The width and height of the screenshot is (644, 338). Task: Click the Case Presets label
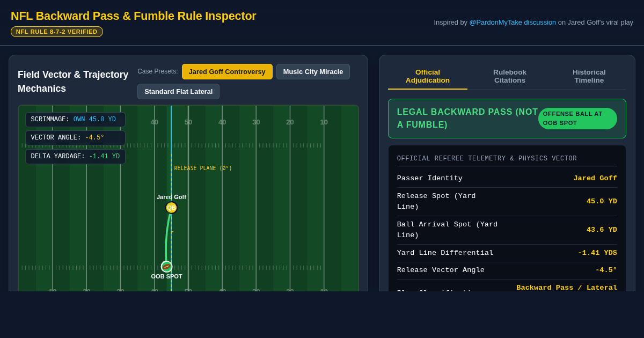click(158, 71)
